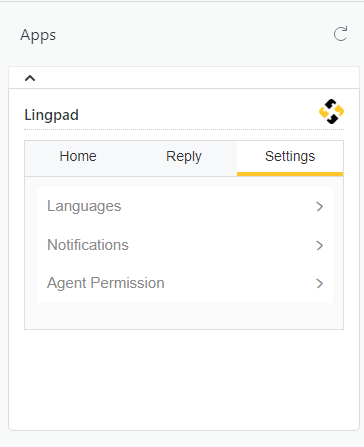Screen dimensions: 364x447
Task: Switch to the Reply tab
Action: 184,156
